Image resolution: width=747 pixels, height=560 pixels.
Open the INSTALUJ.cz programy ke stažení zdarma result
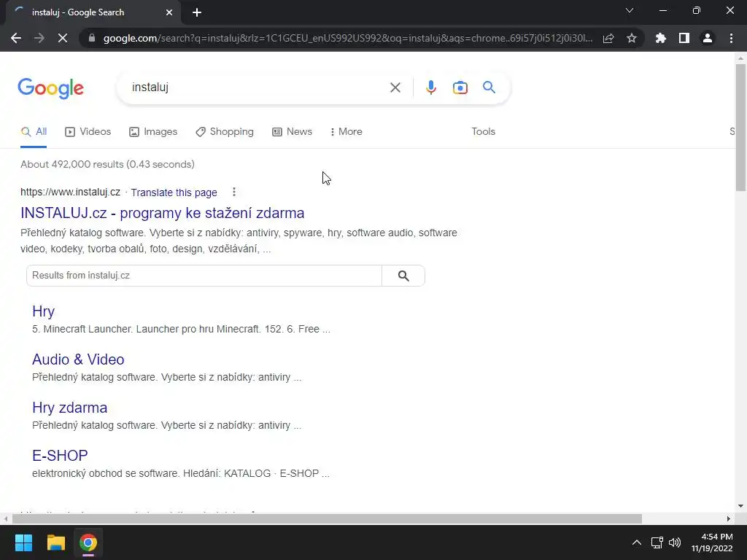click(163, 213)
